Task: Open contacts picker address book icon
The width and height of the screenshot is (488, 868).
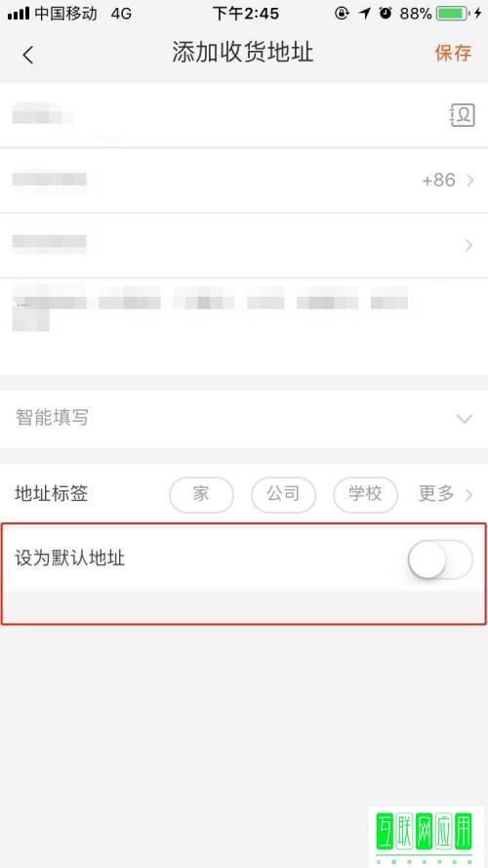Action: click(463, 115)
